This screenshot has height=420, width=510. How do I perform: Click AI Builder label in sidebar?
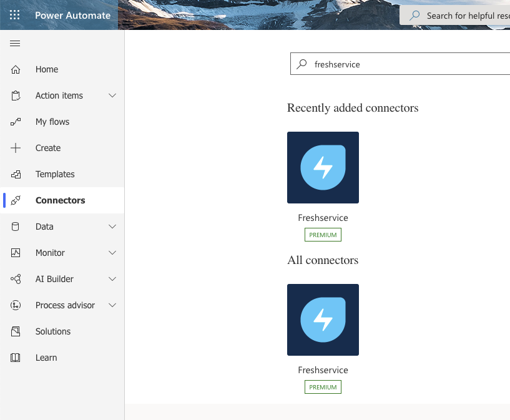point(54,279)
